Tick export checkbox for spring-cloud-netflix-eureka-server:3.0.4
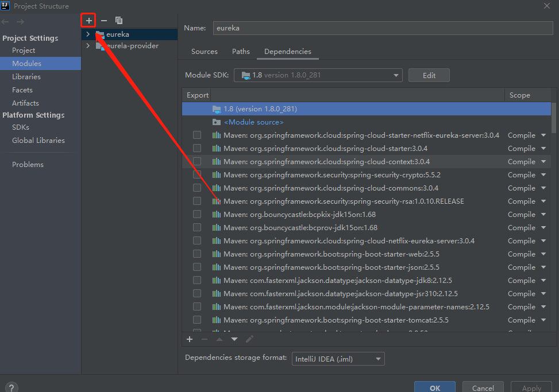This screenshot has height=392, width=559. click(197, 240)
